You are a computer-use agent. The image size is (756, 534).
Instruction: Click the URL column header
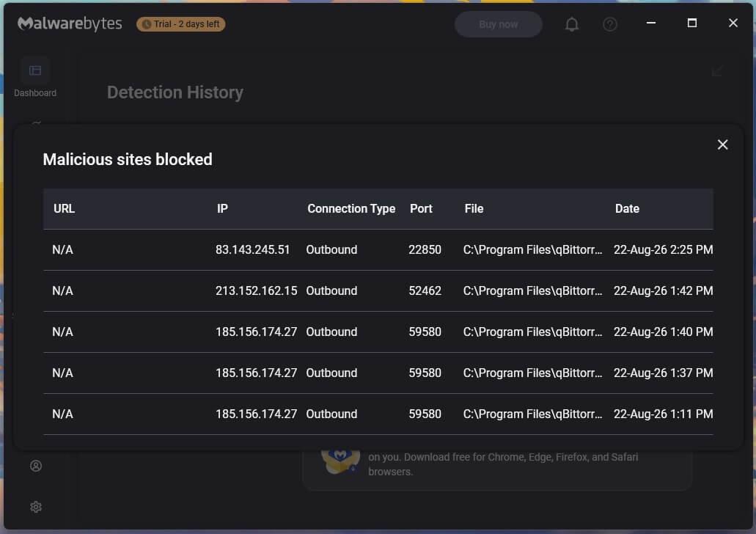click(64, 209)
